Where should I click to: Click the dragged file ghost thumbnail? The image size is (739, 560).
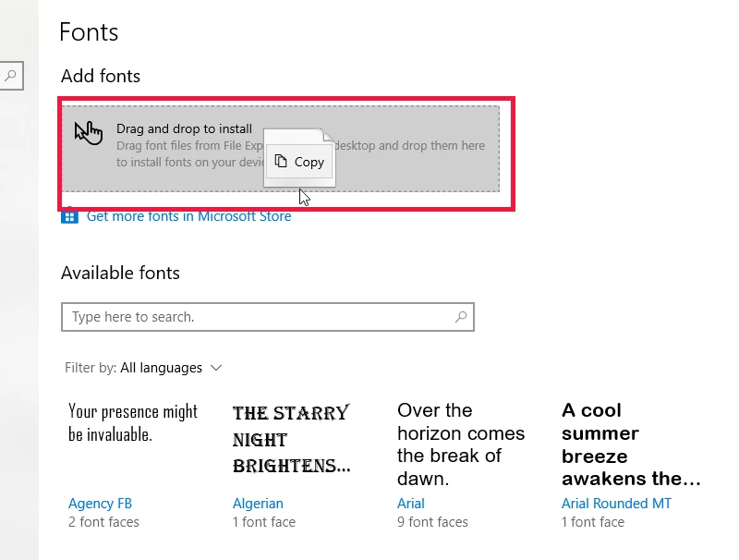tap(299, 157)
